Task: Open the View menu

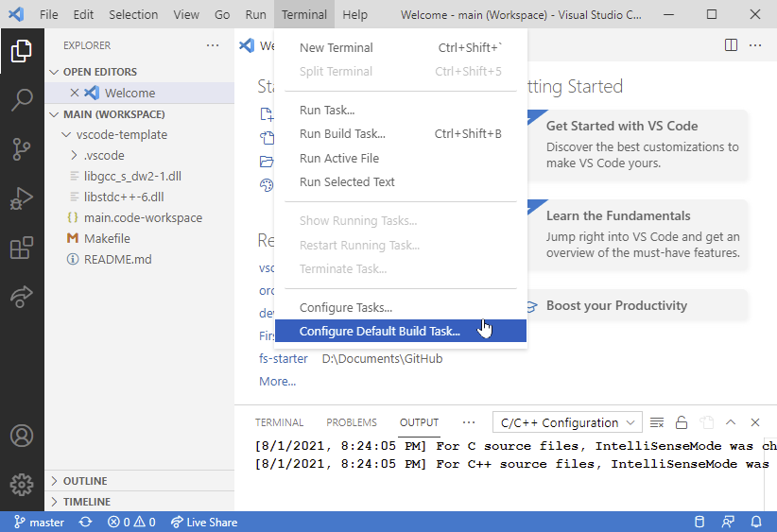Action: tap(186, 14)
